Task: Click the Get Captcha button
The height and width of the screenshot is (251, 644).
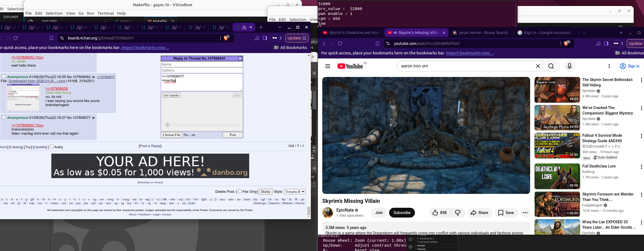Action: [171, 95]
